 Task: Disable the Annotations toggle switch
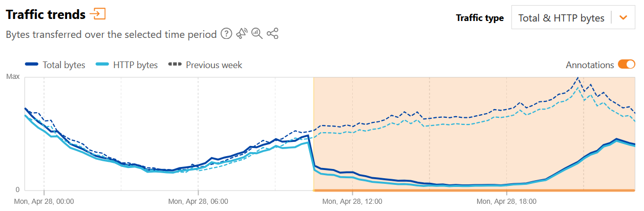627,65
